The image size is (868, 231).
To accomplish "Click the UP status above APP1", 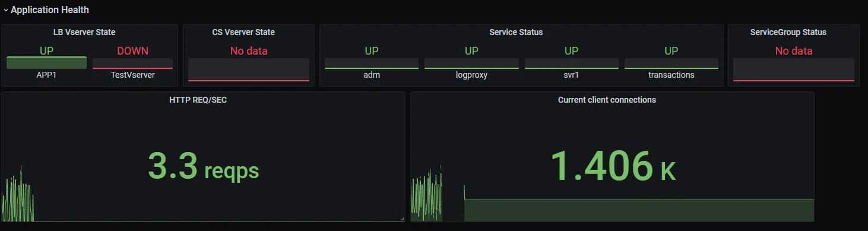I will pos(46,51).
